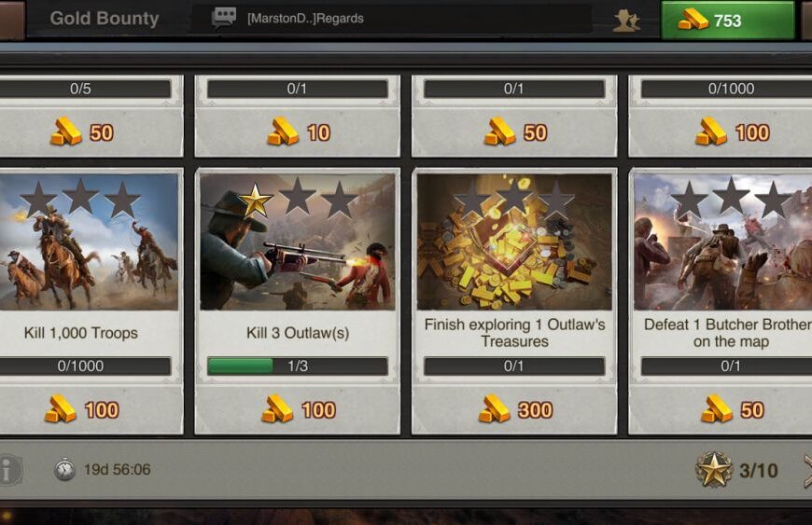Open the green 753 gold balance button
Screen dimensions: 812x525
click(727, 20)
